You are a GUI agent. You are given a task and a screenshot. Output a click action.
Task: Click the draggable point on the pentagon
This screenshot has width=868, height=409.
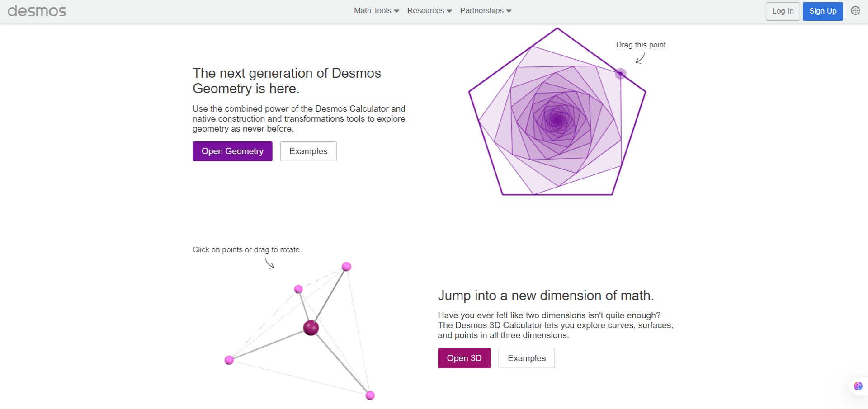(x=621, y=74)
